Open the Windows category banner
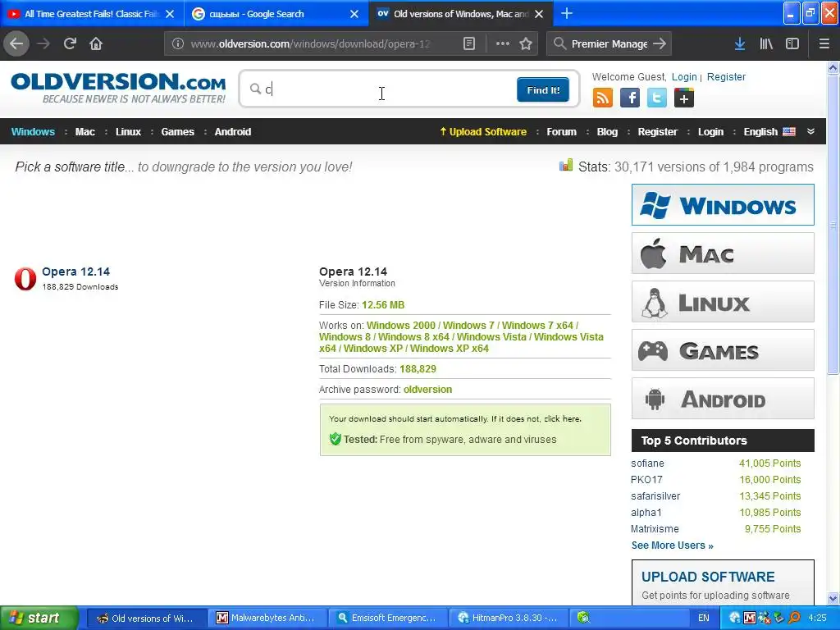The image size is (840, 630). [x=723, y=204]
